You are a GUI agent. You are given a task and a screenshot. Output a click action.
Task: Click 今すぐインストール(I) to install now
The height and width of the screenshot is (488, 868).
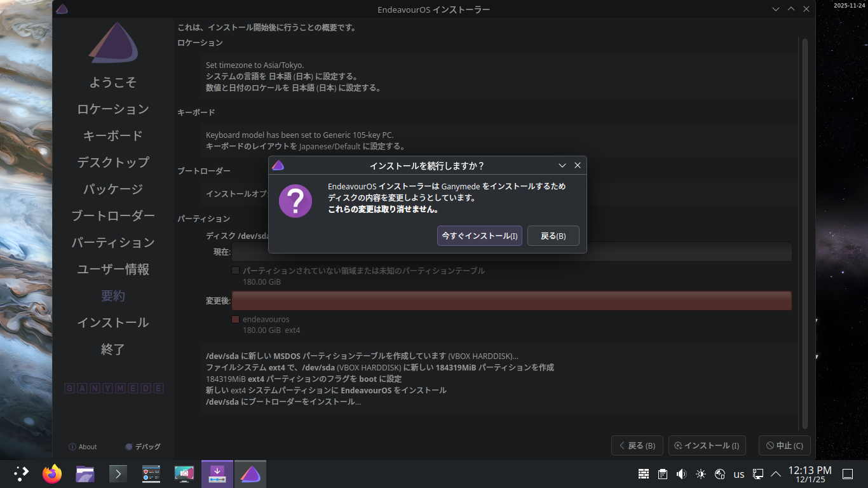click(480, 236)
